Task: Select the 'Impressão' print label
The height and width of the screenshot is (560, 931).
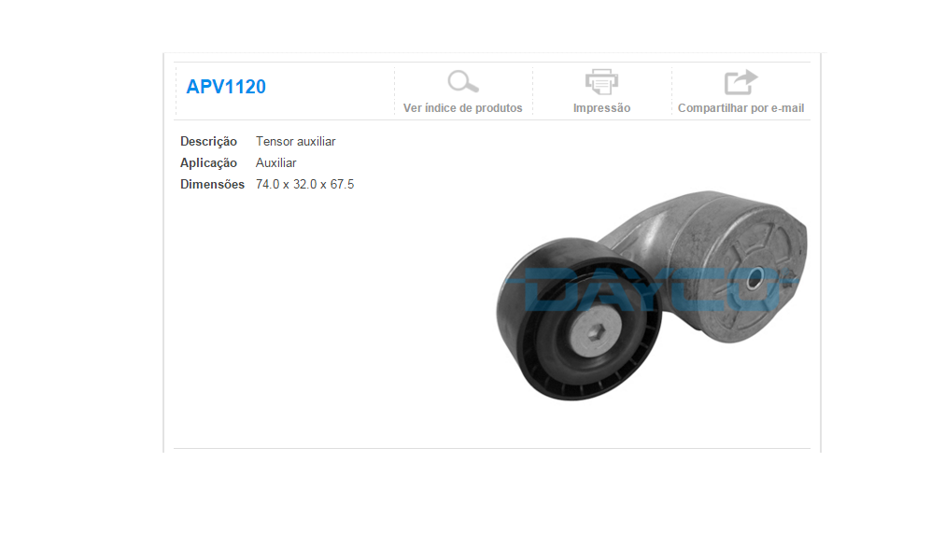Action: [601, 108]
